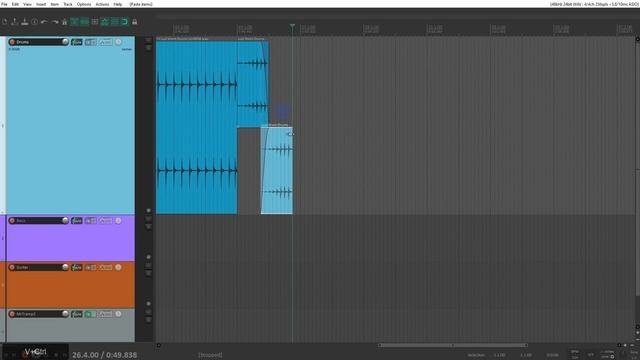
Task: Open routing for the MrTramp2 track
Action: pyautogui.click(x=77, y=314)
